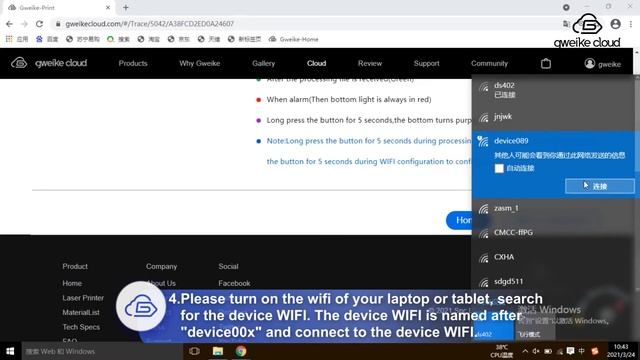Open the Cloud menu item
This screenshot has height=360, width=640.
[316, 63]
